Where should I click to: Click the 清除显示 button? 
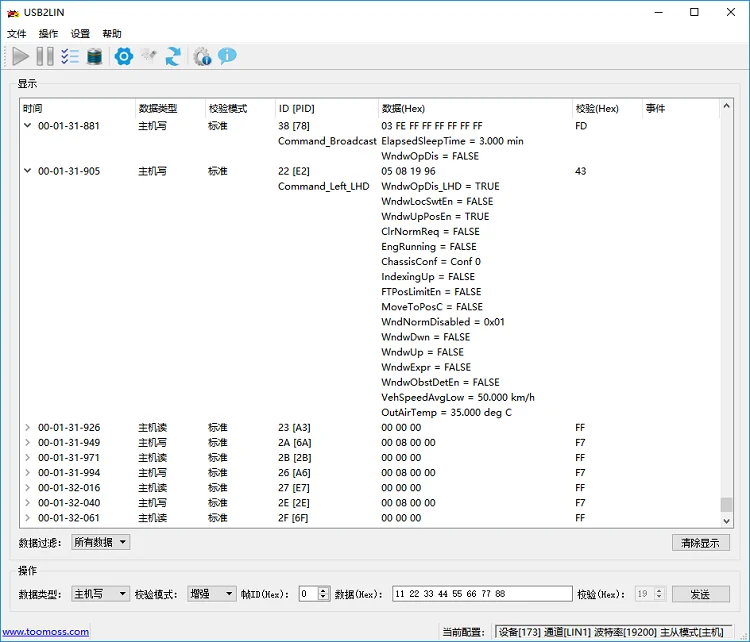(x=701, y=543)
